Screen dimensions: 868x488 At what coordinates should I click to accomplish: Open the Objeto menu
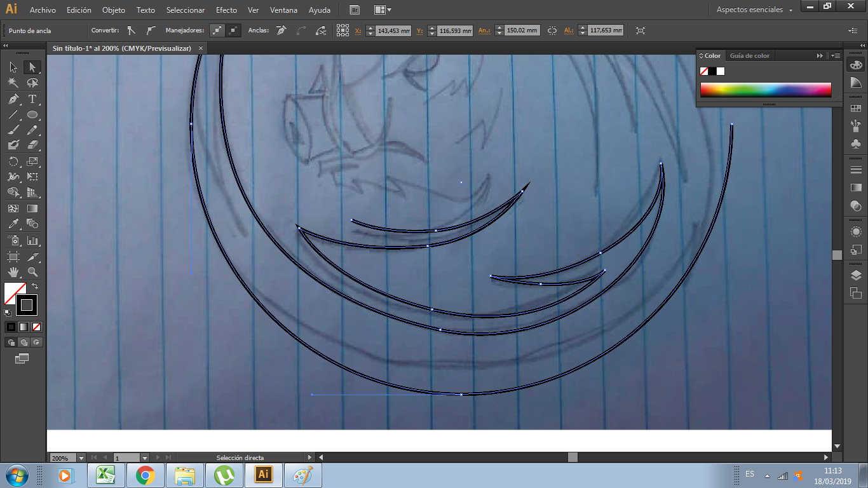114,10
